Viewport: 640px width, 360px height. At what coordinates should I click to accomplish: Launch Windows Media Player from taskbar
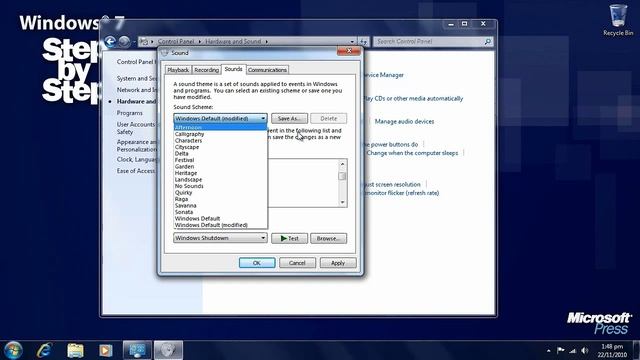[105, 350]
